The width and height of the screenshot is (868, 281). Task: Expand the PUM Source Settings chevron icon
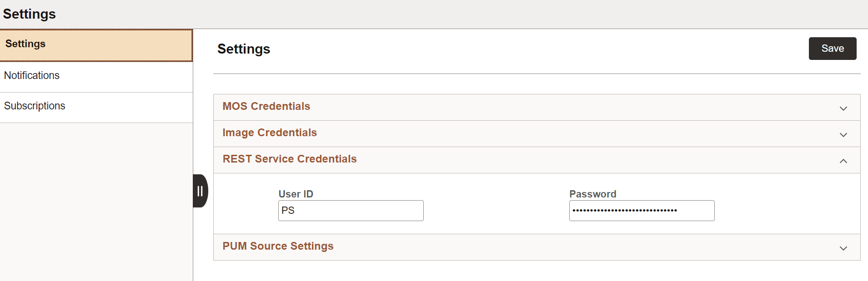(843, 248)
